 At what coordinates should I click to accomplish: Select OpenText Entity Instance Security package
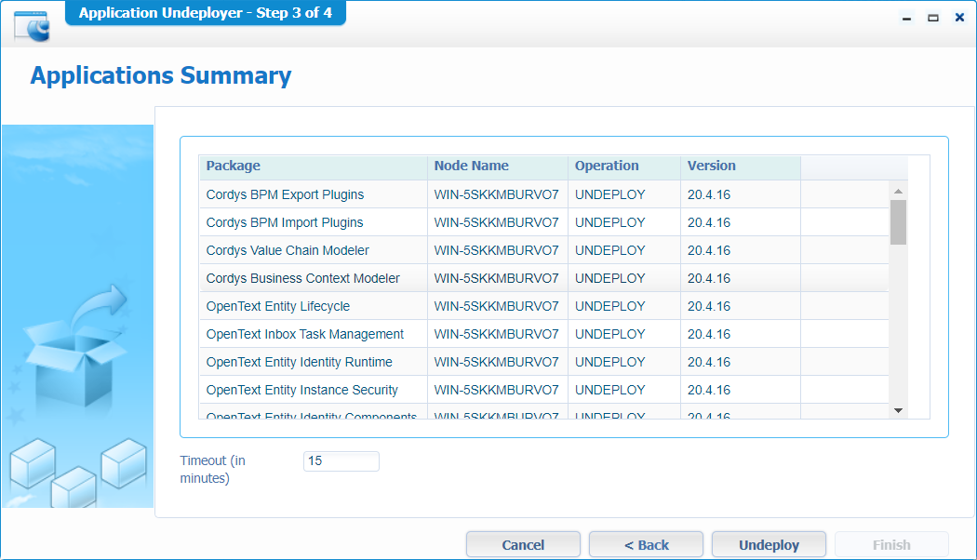coord(301,391)
